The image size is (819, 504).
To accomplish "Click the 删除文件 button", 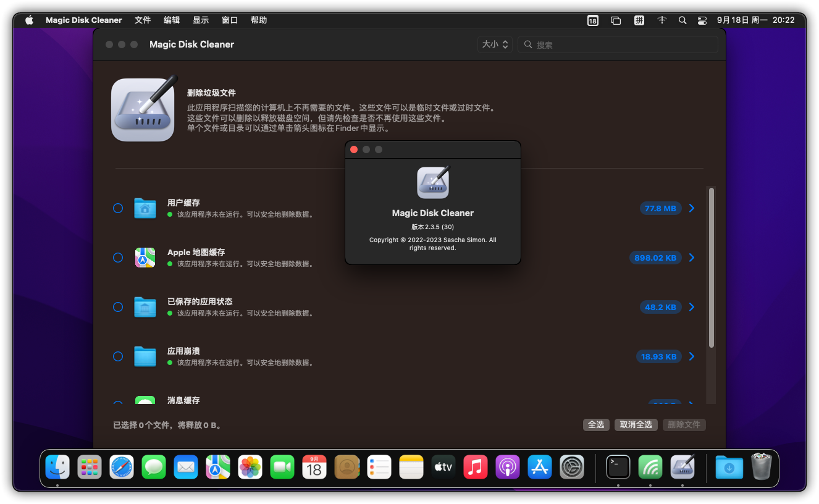I will [x=684, y=425].
